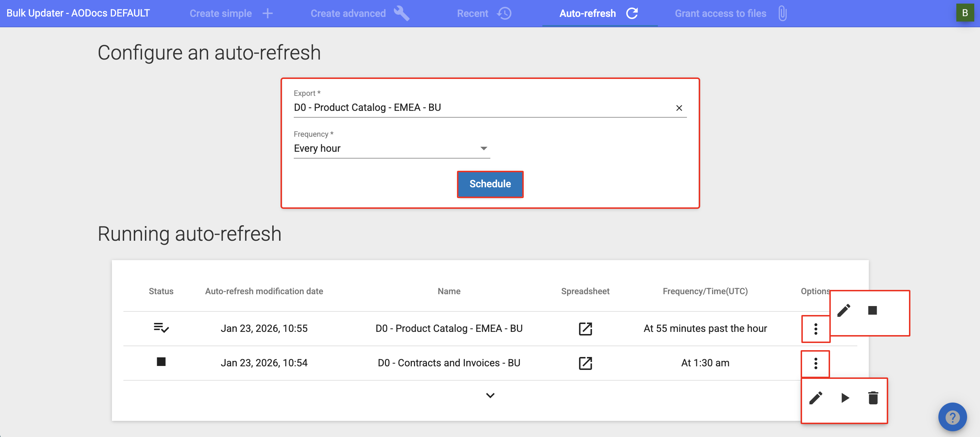Open the Create simple tab
This screenshot has width=980, height=437.
coord(231,13)
